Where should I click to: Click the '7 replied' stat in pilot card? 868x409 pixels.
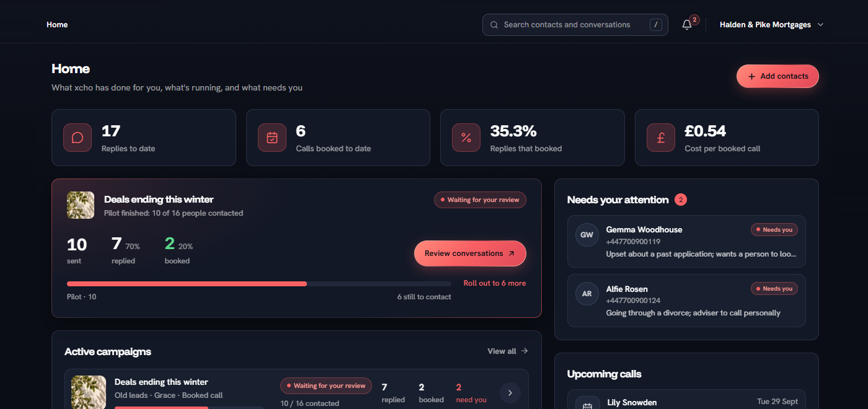(126, 250)
